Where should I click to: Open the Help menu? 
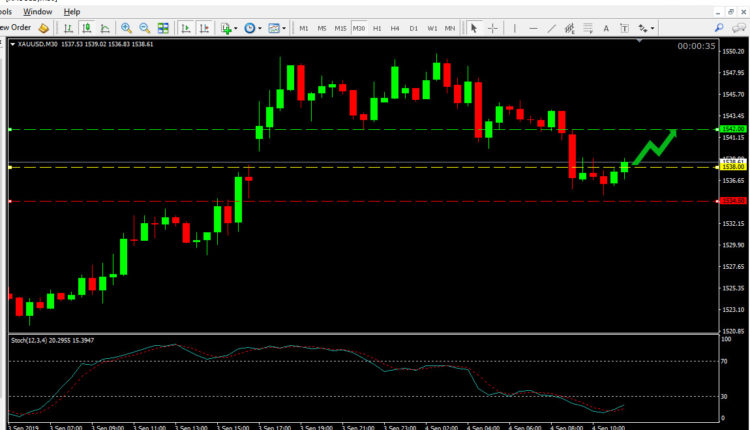coord(72,11)
